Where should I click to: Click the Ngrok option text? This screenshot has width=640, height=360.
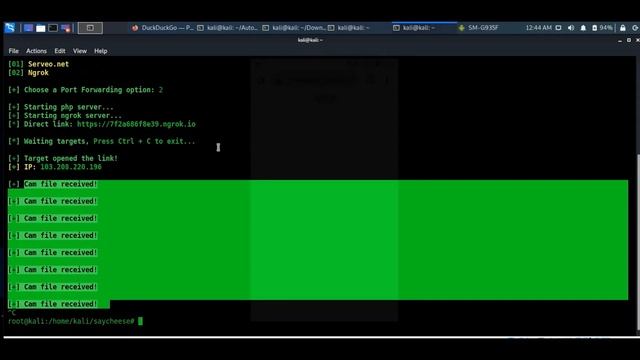pyautogui.click(x=38, y=73)
